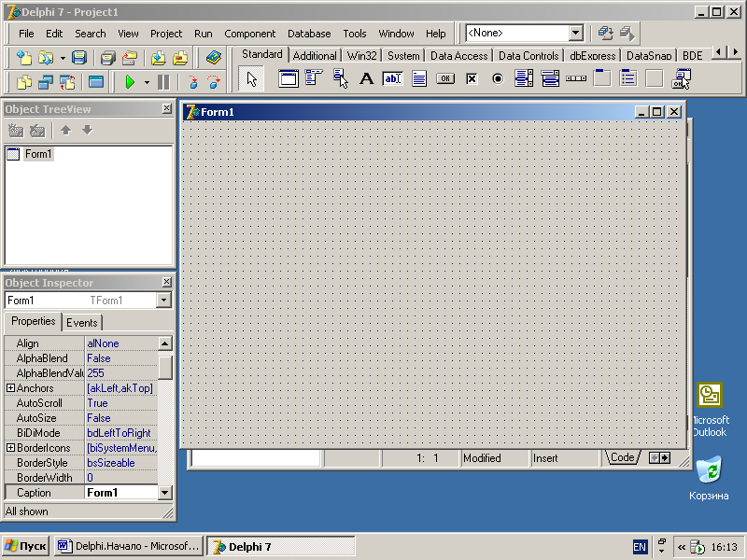Screen dimensions: 747x560
Task: Open the <None> desktop layout dropdown
Action: tap(575, 33)
